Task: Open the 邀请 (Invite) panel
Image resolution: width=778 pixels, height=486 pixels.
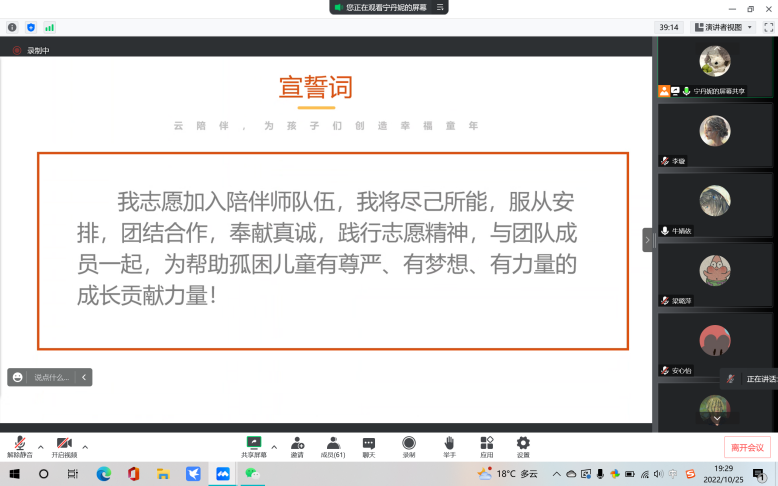Action: (x=297, y=445)
